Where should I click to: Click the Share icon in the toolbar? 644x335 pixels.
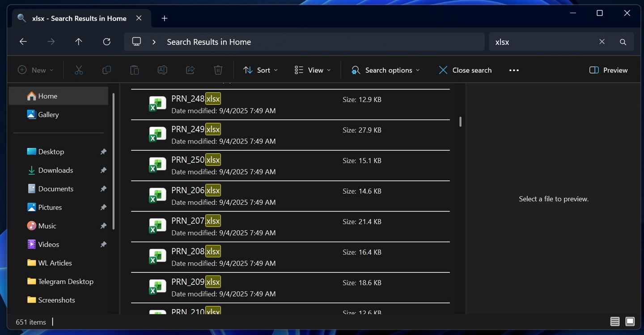click(x=190, y=70)
